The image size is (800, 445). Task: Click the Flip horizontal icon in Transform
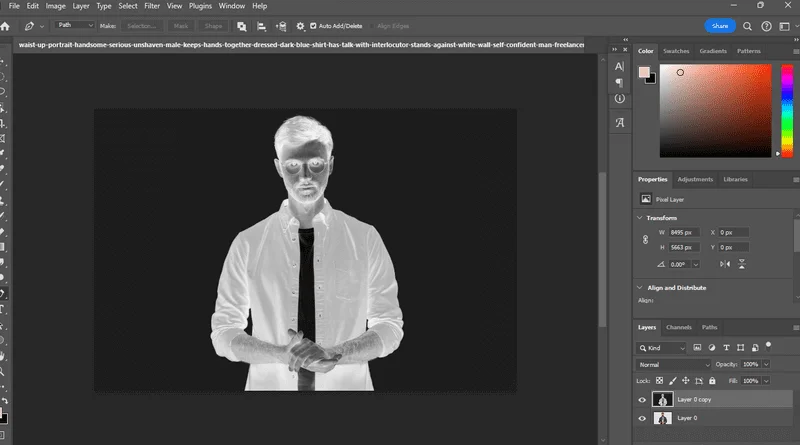pos(725,264)
